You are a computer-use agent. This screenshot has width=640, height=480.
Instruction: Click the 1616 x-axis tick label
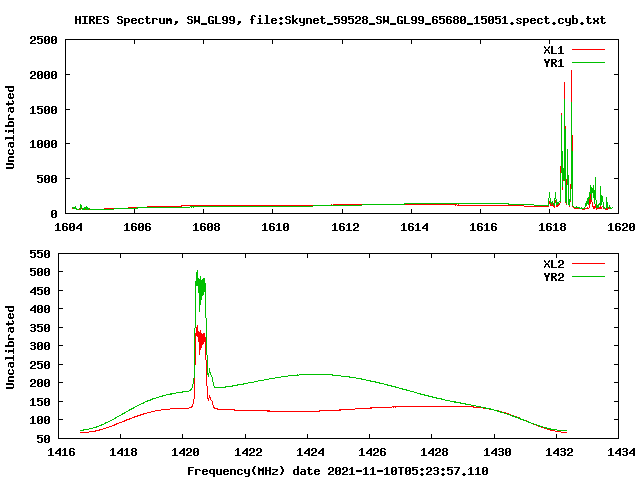tap(483, 227)
